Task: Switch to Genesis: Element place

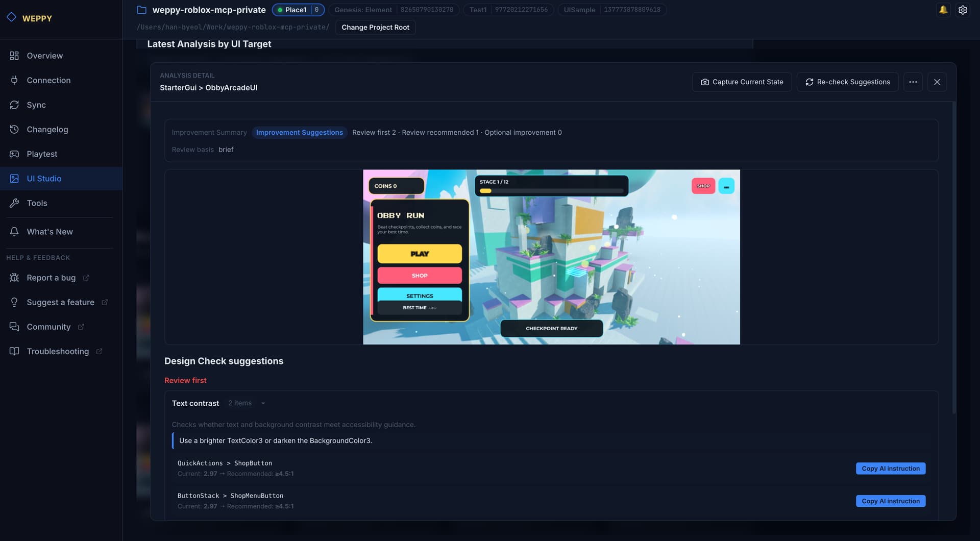Action: (394, 10)
